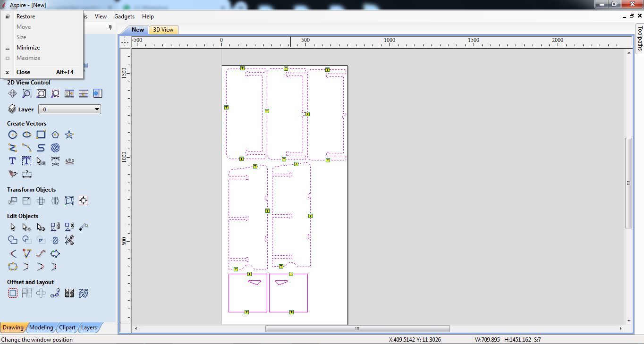
Task: Select the Draw Star tool
Action: tap(69, 134)
